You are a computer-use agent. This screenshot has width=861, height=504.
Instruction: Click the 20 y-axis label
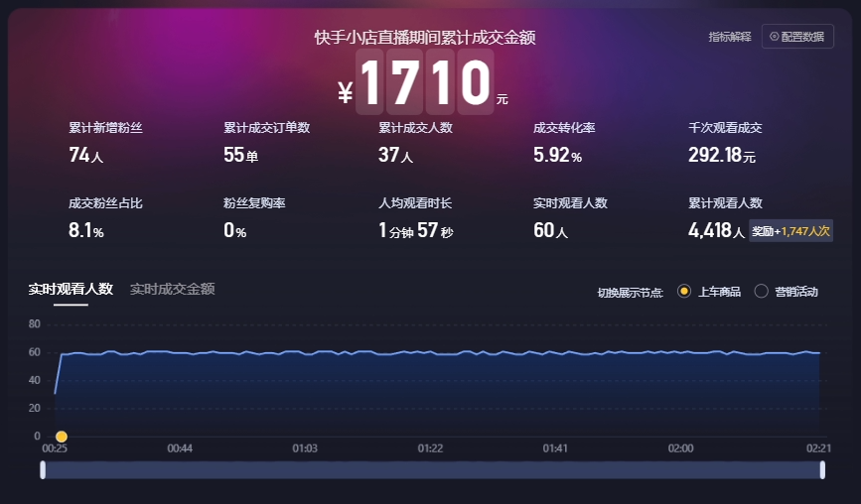coord(35,408)
